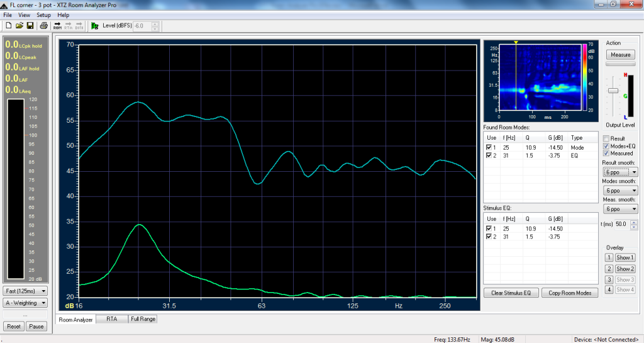
Task: Open the A - Weighting dropdown
Action: point(26,303)
